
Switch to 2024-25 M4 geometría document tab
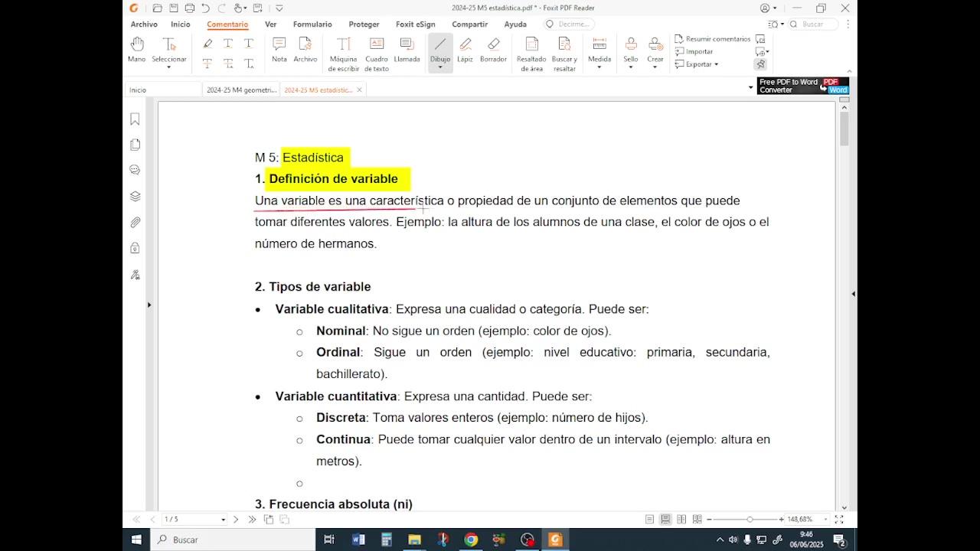[241, 90]
